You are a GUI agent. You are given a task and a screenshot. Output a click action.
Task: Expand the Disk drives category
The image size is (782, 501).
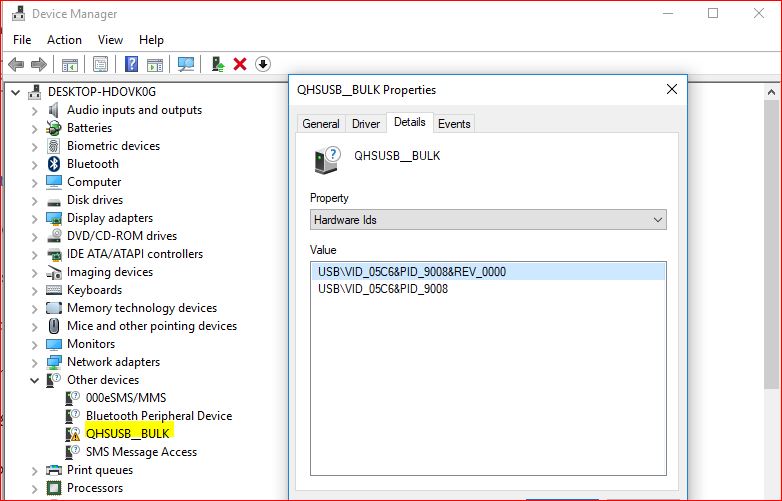(34, 200)
